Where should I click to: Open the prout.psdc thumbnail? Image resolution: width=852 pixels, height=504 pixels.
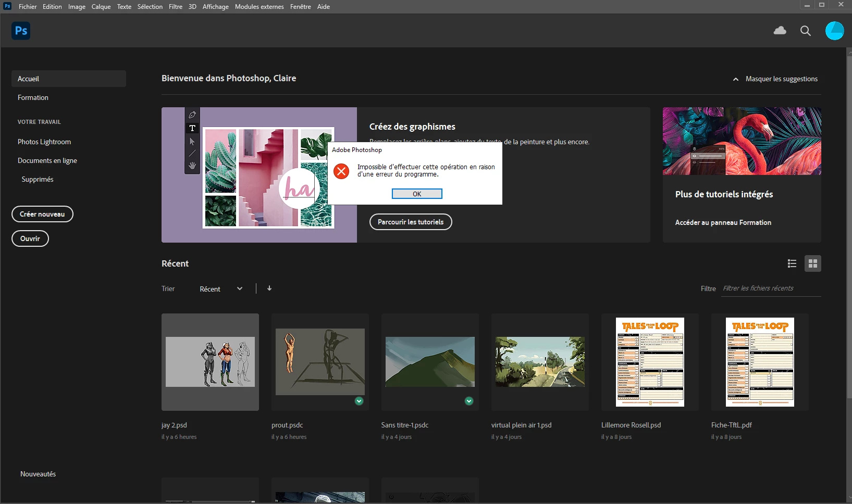[320, 362]
